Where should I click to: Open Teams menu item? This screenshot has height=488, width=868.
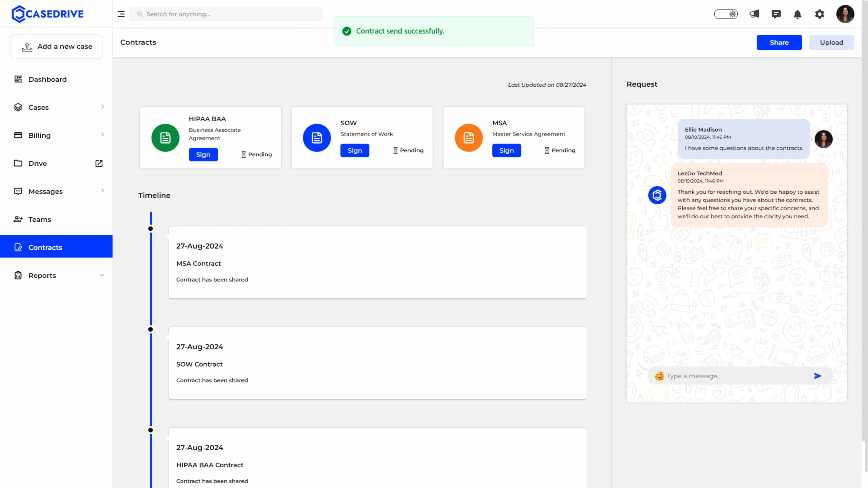[56, 219]
